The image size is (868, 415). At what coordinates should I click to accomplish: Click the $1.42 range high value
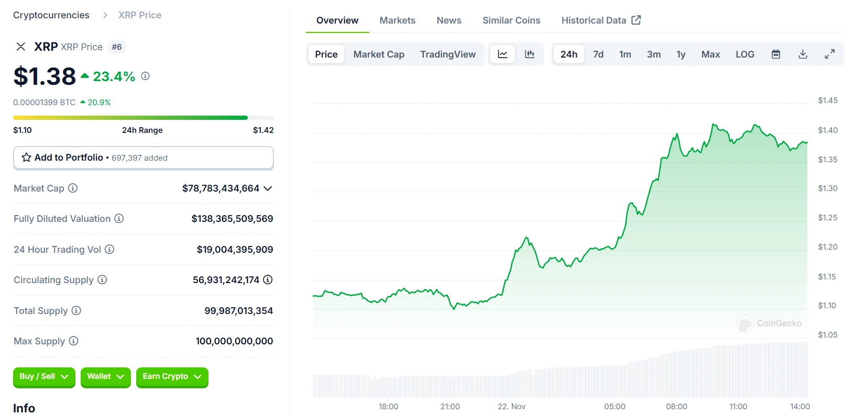pos(263,130)
